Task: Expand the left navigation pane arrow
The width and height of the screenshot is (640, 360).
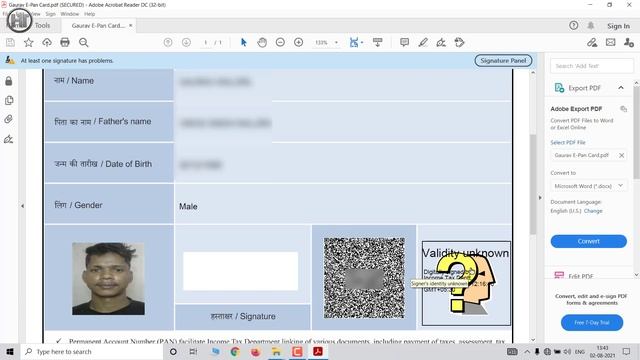Action: tap(22, 206)
